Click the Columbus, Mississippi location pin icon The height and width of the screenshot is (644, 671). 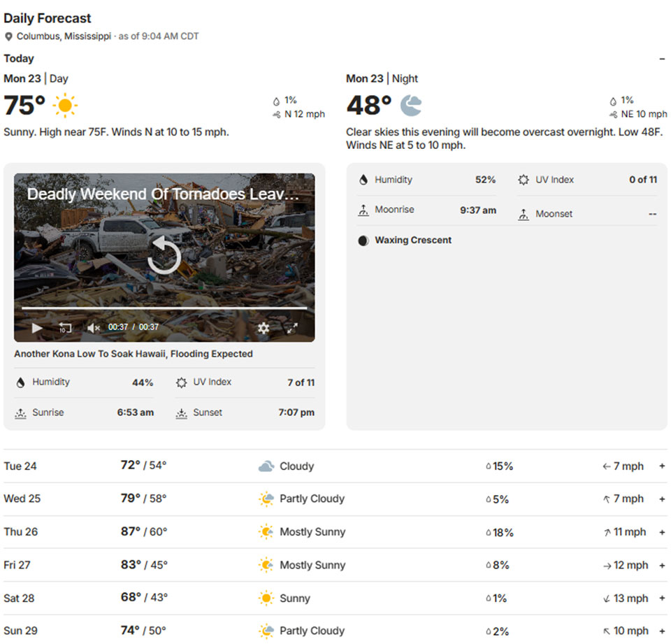(x=8, y=36)
